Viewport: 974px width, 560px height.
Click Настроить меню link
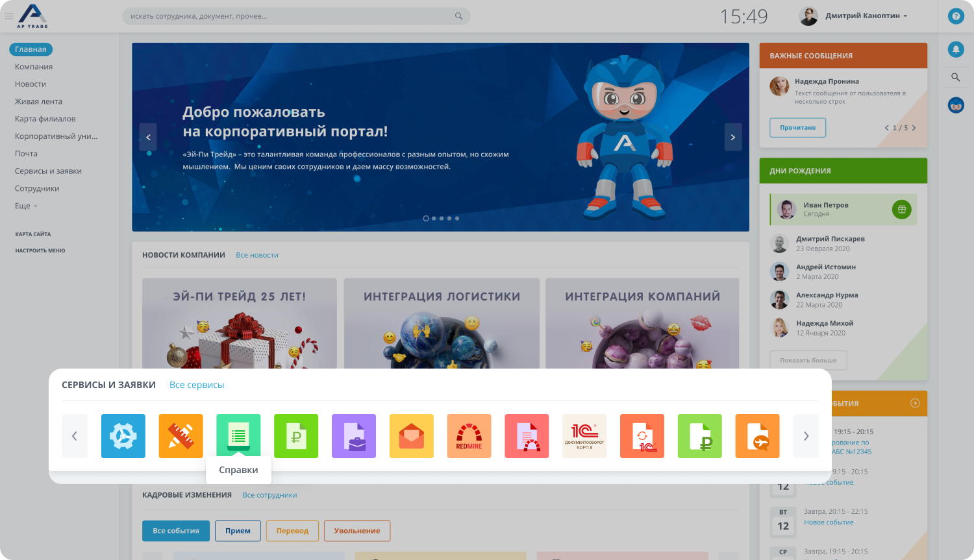(40, 250)
